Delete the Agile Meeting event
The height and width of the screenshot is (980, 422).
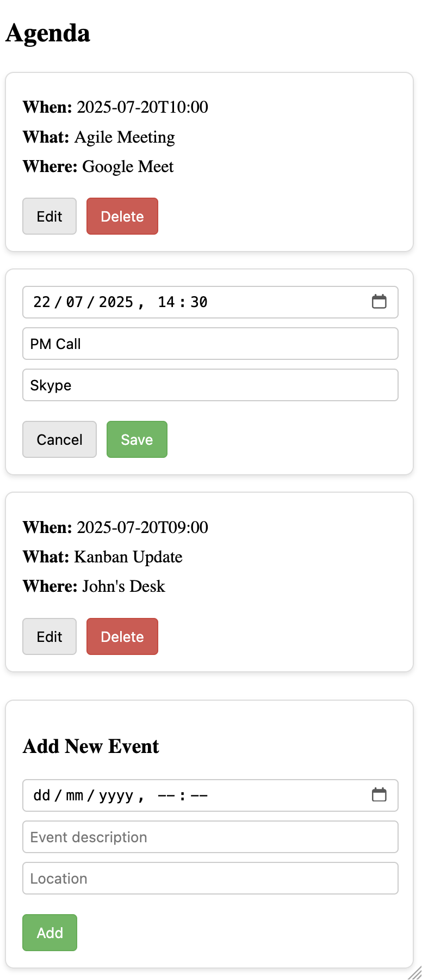click(x=122, y=216)
